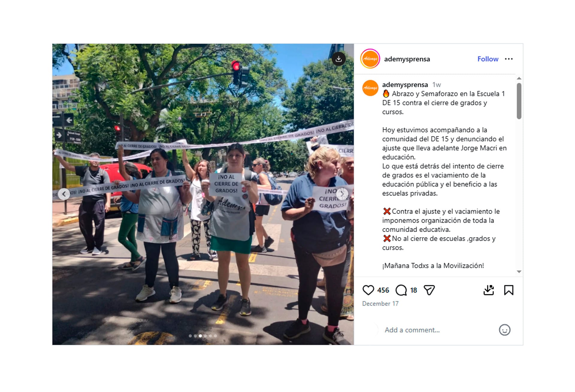Click the caption scrollbar thumb
The height and width of the screenshot is (392, 575).
(x=519, y=101)
